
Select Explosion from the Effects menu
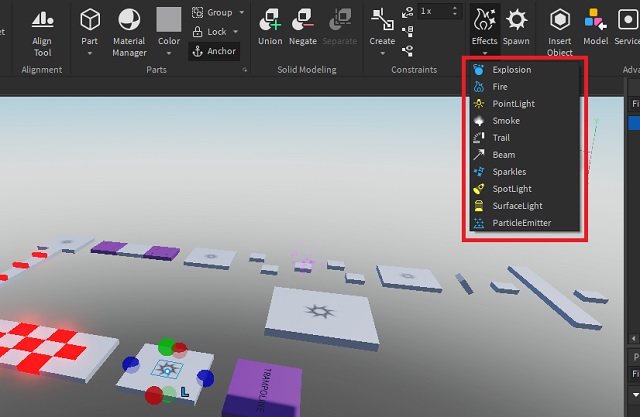click(511, 70)
